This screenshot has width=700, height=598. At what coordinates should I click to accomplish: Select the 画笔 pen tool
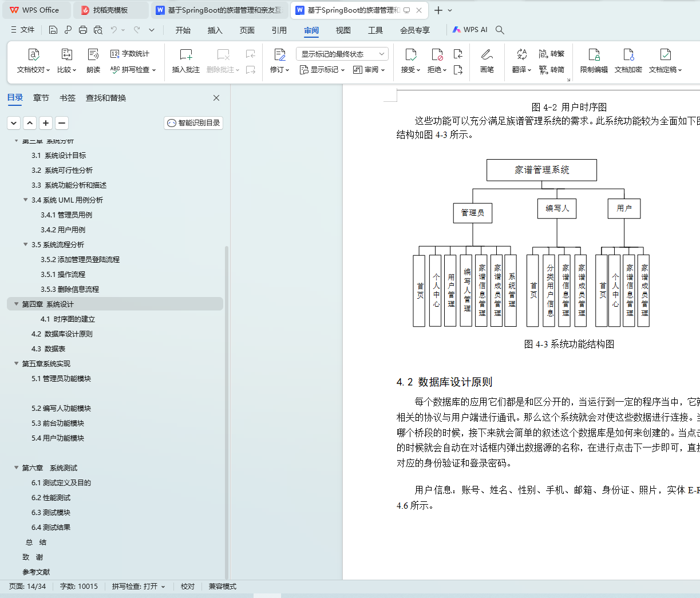487,61
